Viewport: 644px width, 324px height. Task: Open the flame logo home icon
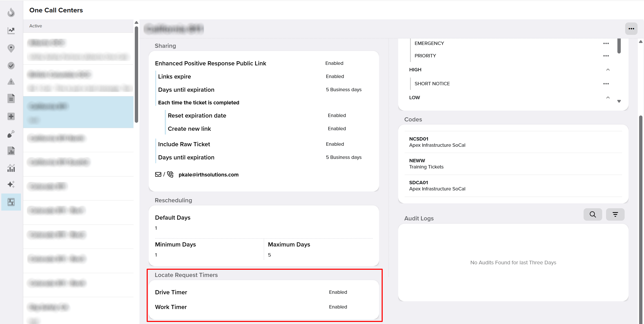pyautogui.click(x=11, y=12)
